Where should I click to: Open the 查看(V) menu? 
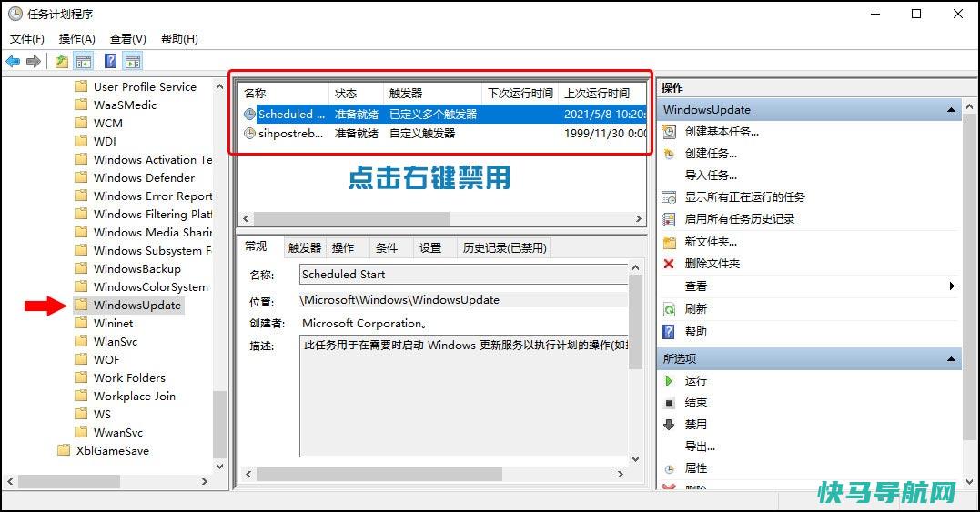pos(128,39)
